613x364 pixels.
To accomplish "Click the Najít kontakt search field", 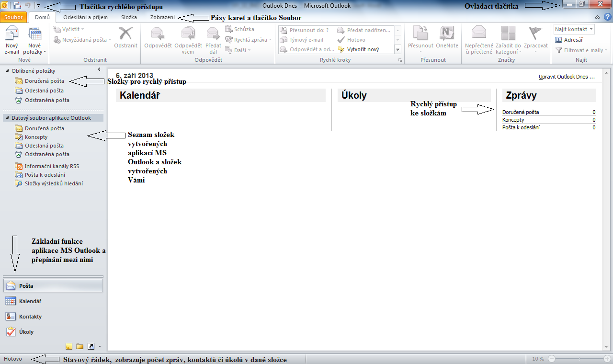I will tap(574, 30).
